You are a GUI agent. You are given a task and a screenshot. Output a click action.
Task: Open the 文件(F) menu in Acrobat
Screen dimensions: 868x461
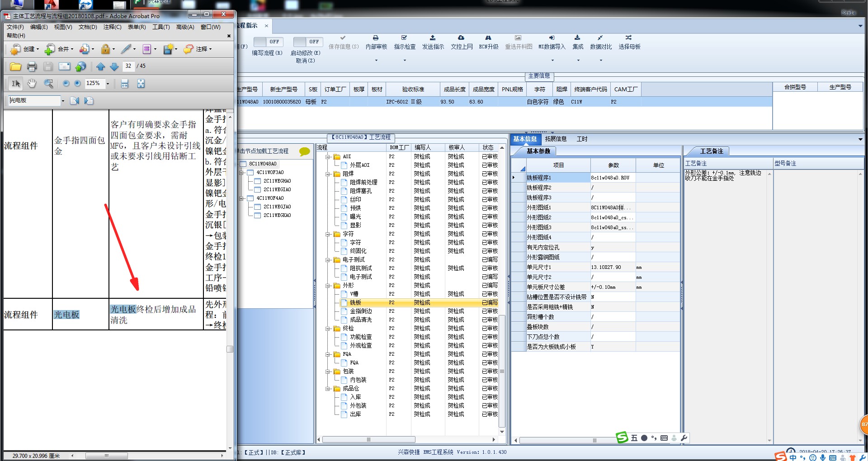click(15, 27)
